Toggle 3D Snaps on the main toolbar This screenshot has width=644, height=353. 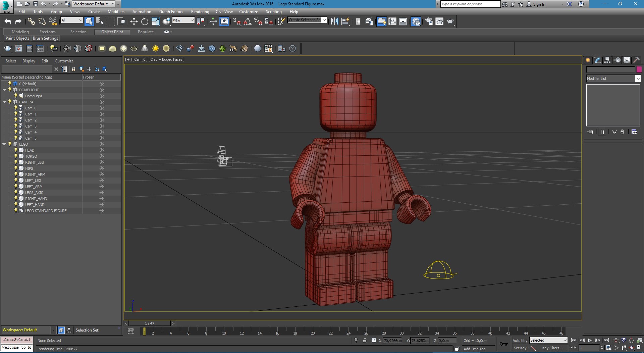237,21
